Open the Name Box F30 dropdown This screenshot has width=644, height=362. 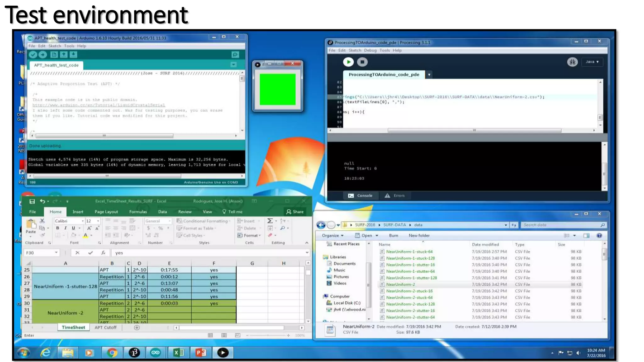(x=56, y=252)
